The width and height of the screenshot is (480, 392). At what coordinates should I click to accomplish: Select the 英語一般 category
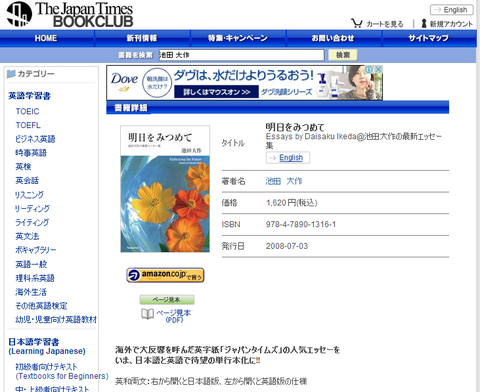click(x=31, y=264)
